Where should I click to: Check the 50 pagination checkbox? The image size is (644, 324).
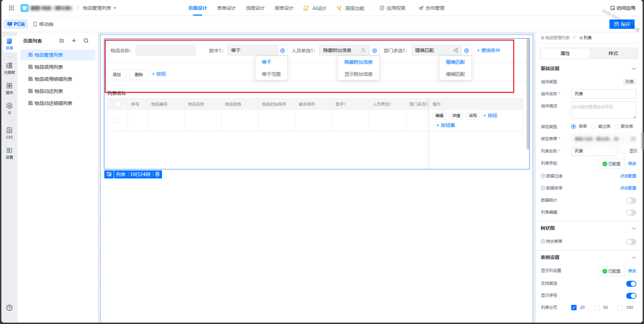point(597,307)
